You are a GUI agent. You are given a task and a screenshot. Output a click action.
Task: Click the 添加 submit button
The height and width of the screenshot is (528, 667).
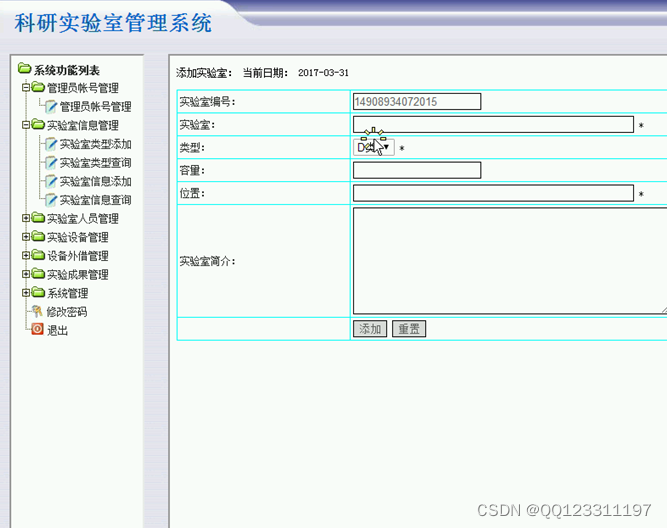coord(370,328)
